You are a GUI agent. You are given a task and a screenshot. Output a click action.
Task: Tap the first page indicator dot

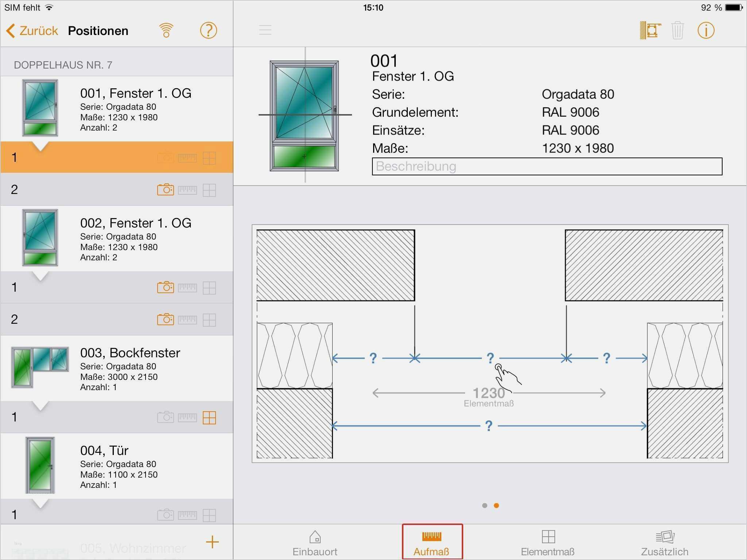pos(484,505)
